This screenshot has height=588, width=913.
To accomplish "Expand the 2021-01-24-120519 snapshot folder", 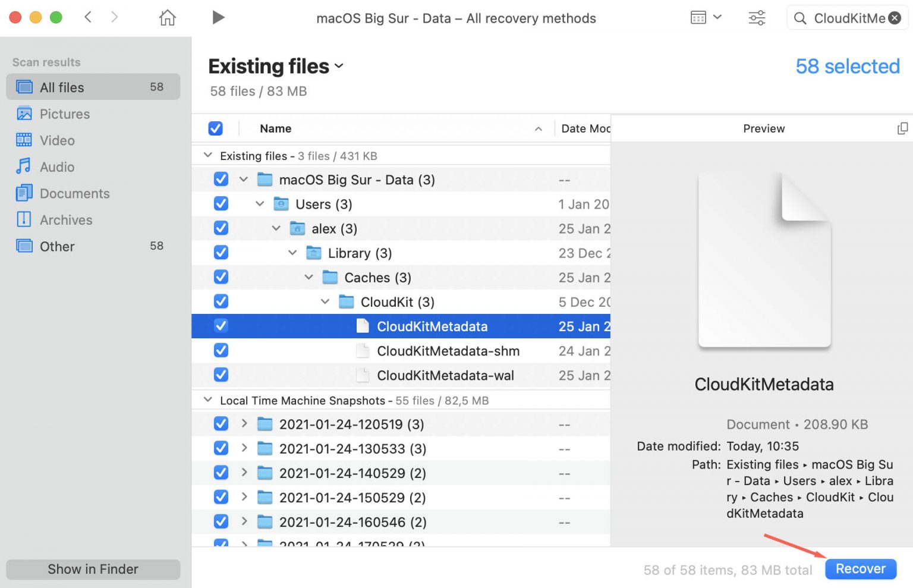I will [x=244, y=423].
